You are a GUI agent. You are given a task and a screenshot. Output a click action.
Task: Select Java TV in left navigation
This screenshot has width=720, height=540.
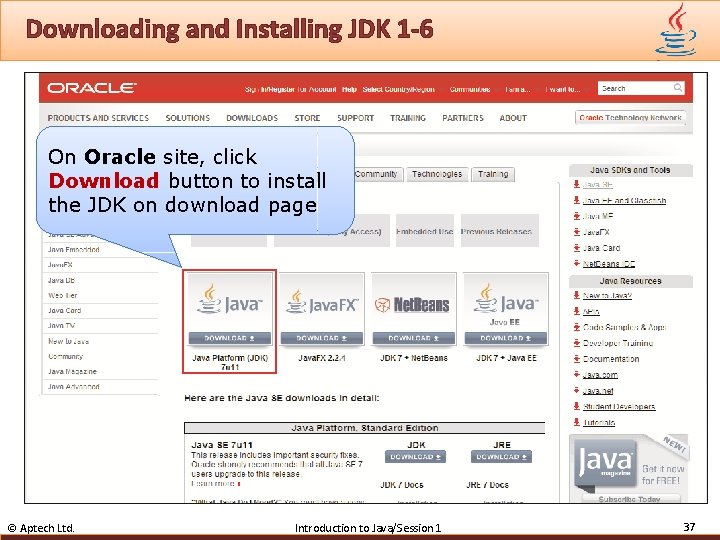(61, 326)
